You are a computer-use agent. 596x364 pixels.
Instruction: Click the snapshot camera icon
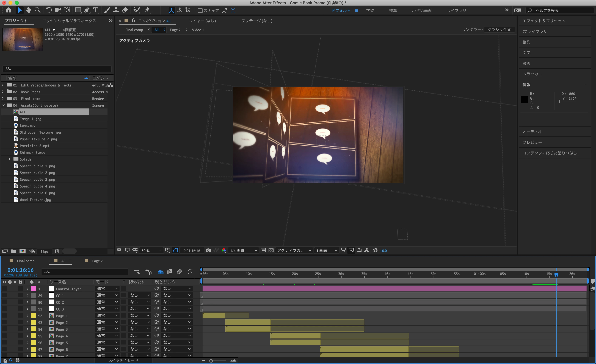click(208, 251)
